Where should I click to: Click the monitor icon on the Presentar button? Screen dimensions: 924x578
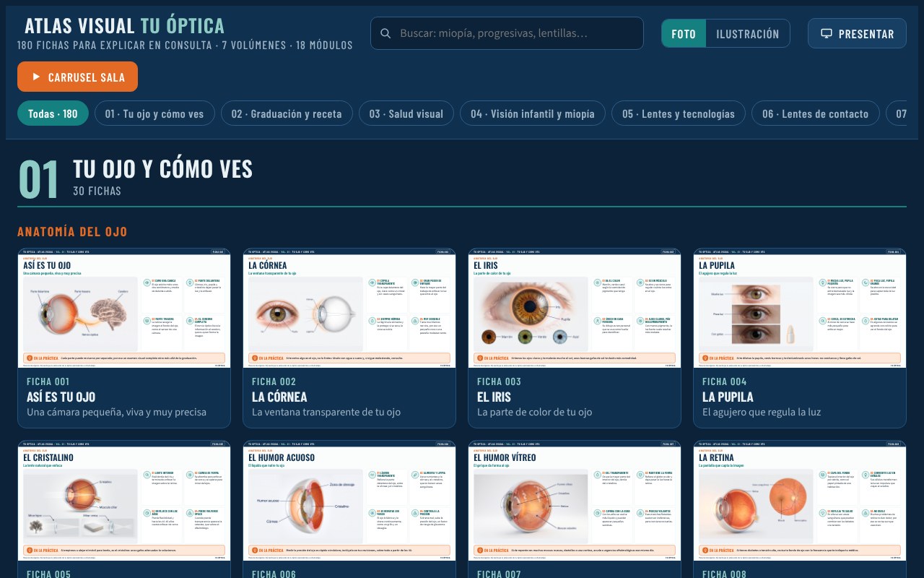[x=827, y=34]
